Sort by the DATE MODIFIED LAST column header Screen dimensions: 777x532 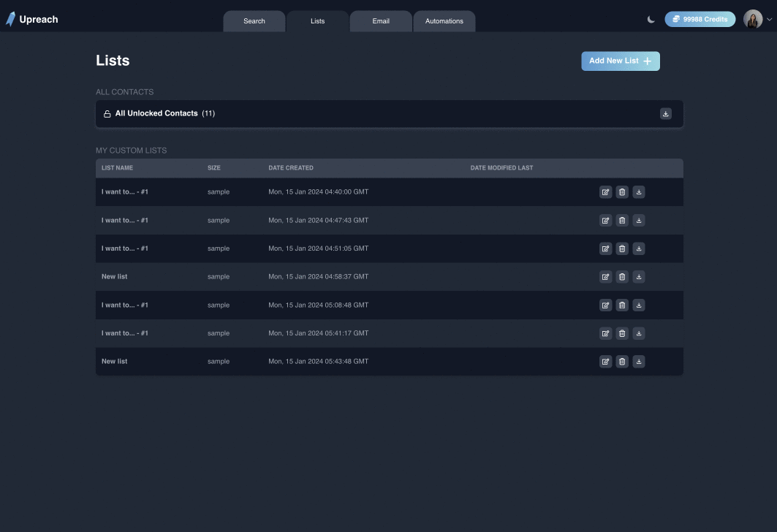501,168
